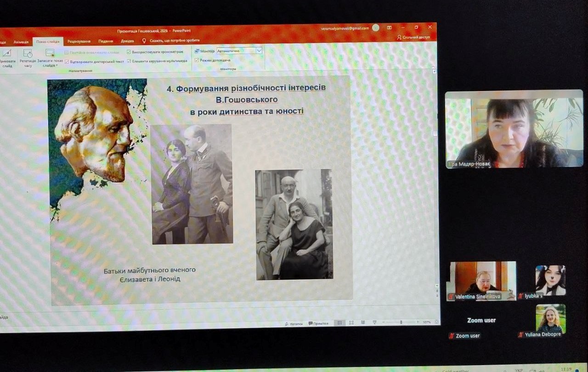Image resolution: width=588 pixels, height=372 pixels.
Task: Click the Hide Slide (Приховати слайд) icon
Action: pos(6,54)
